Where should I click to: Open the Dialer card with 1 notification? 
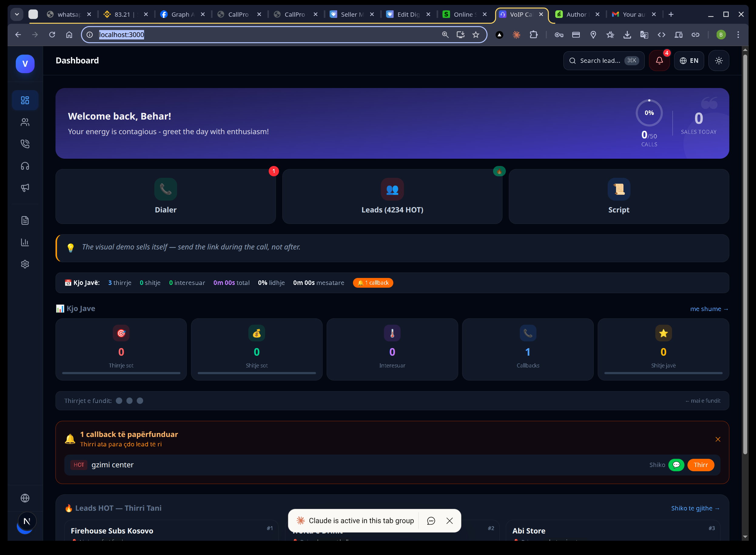coord(166,196)
